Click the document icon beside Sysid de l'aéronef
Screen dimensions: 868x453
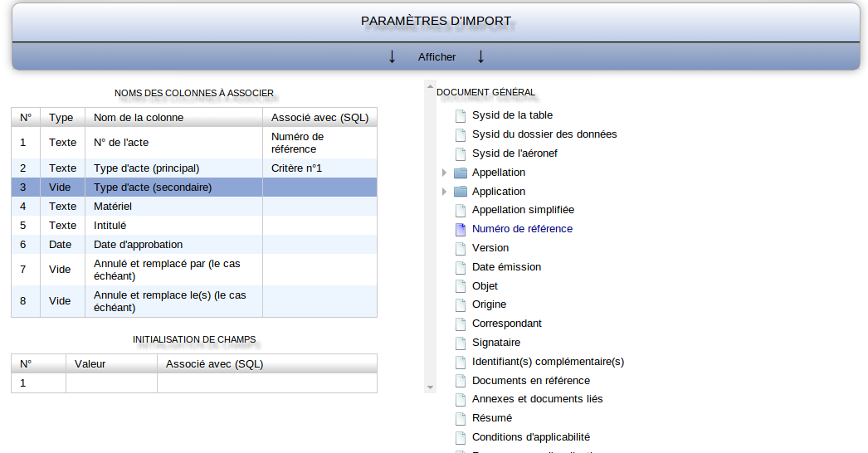click(x=460, y=153)
